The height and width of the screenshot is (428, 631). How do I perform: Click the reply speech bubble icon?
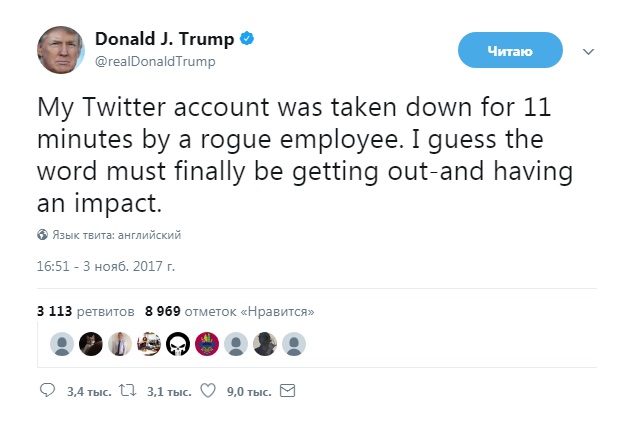click(46, 391)
